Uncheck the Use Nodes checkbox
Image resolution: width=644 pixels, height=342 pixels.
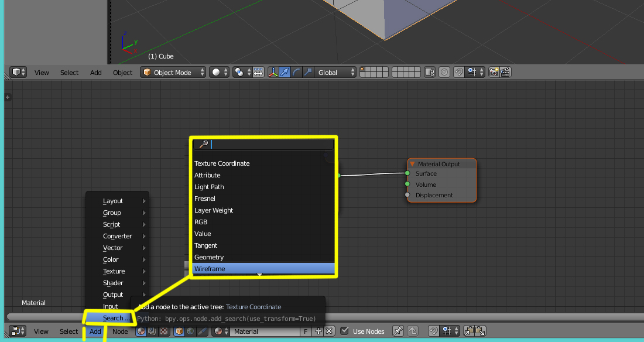(x=345, y=331)
